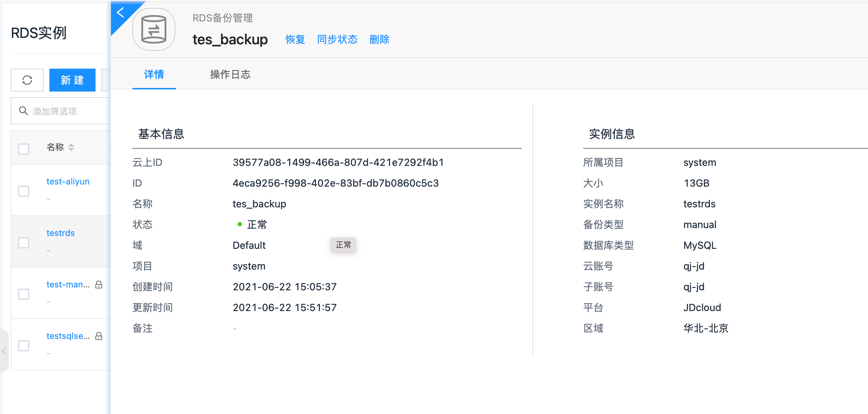This screenshot has height=414, width=868.
Task: Click the back arrow in blue corner
Action: point(121,13)
